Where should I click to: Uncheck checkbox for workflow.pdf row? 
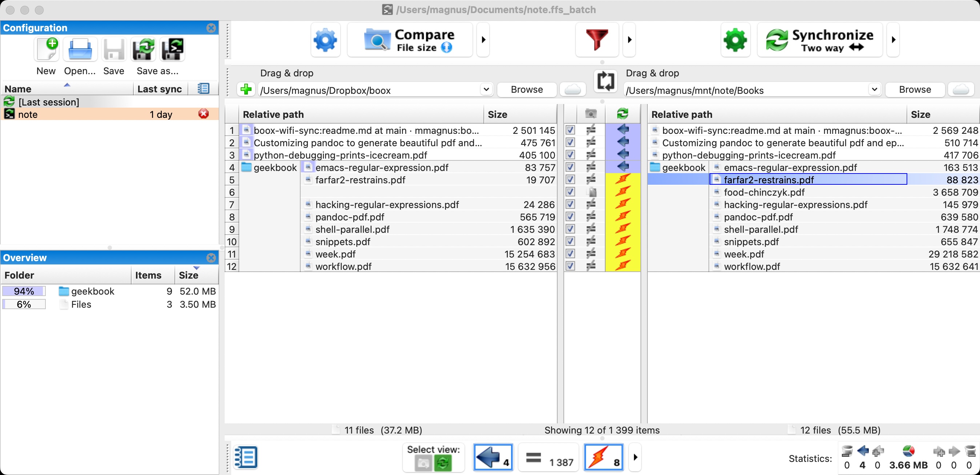(570, 266)
